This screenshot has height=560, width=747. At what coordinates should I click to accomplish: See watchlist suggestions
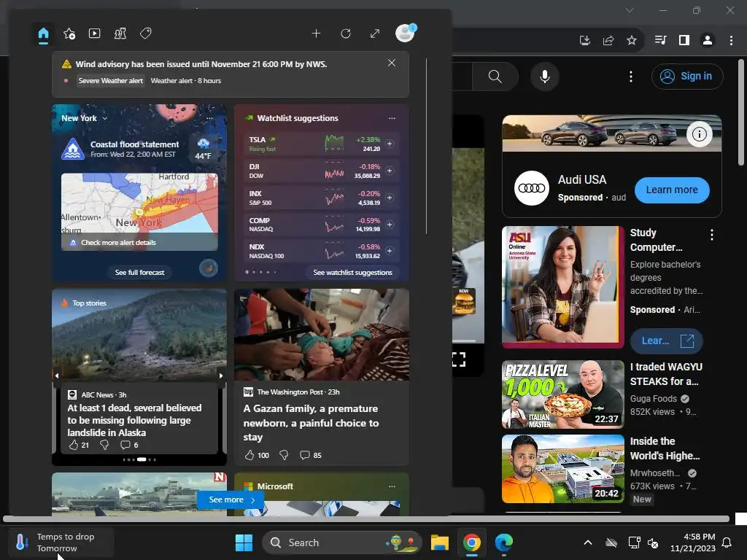point(352,273)
